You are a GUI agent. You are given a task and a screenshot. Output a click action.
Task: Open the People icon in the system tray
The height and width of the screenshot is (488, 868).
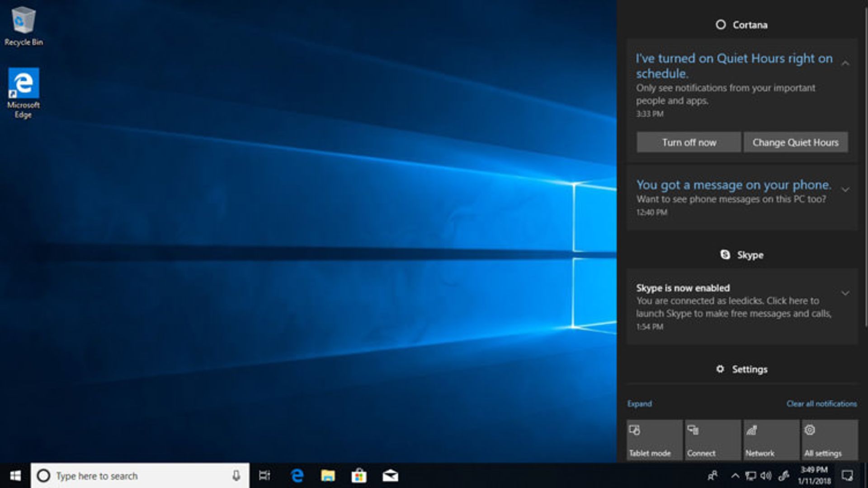713,475
